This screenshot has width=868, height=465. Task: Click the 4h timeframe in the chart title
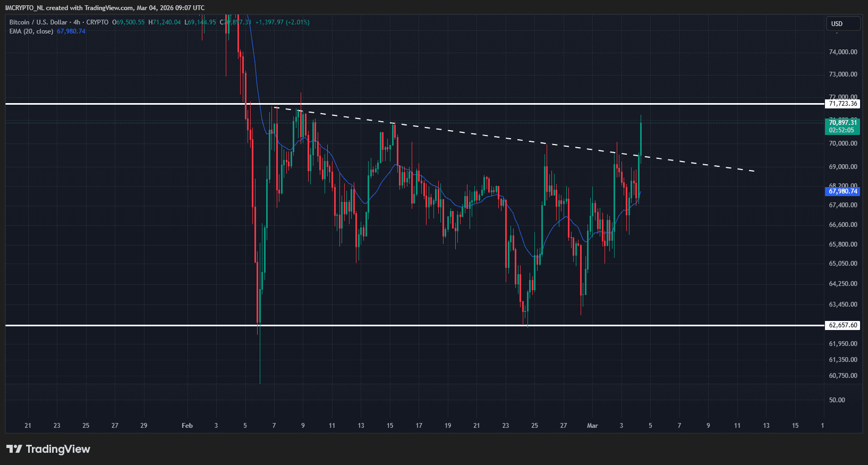(x=77, y=22)
